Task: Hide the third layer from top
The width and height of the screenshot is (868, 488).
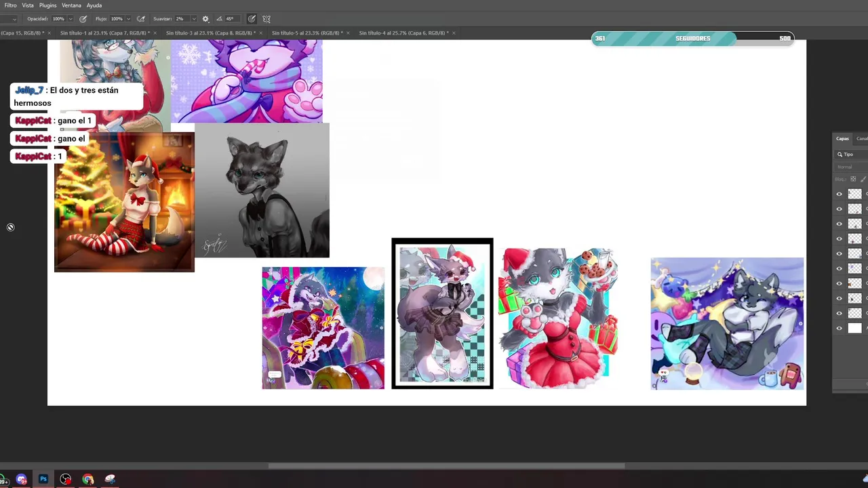Action: click(x=839, y=224)
